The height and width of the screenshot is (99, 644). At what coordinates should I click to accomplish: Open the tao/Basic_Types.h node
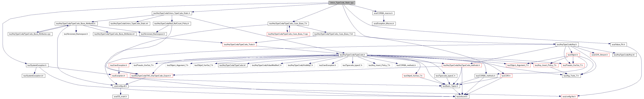450,86
